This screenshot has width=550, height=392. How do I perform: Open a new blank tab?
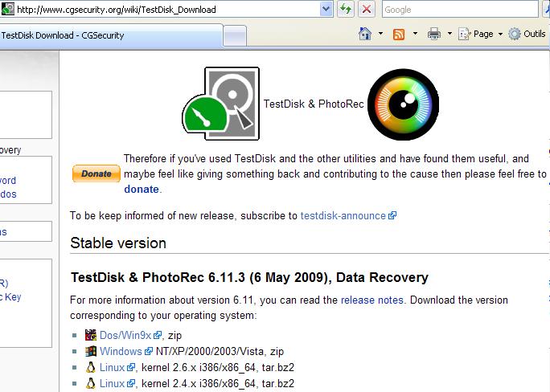pos(235,36)
